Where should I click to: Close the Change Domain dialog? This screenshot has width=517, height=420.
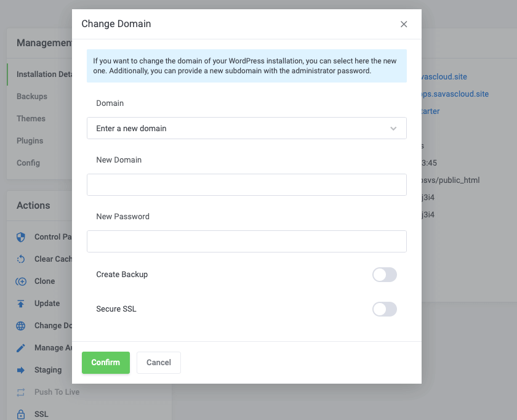(404, 24)
